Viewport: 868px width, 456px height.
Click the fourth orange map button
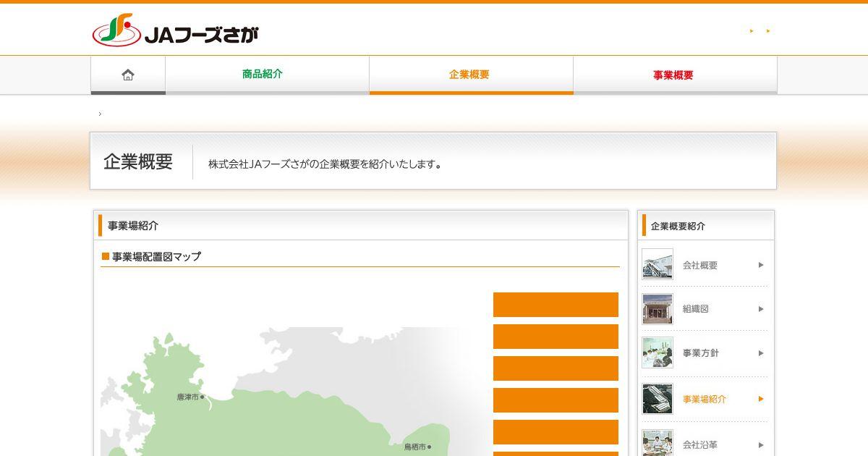[x=556, y=400]
